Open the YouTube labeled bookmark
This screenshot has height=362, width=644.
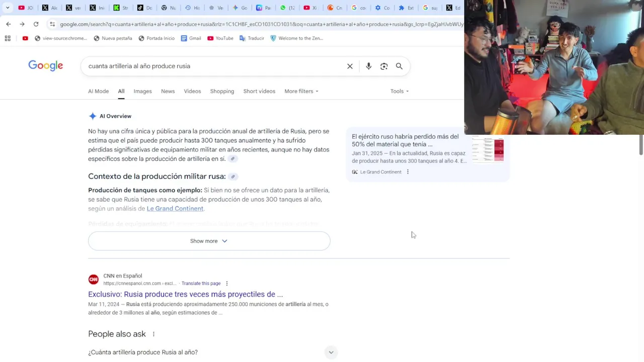pos(220,38)
